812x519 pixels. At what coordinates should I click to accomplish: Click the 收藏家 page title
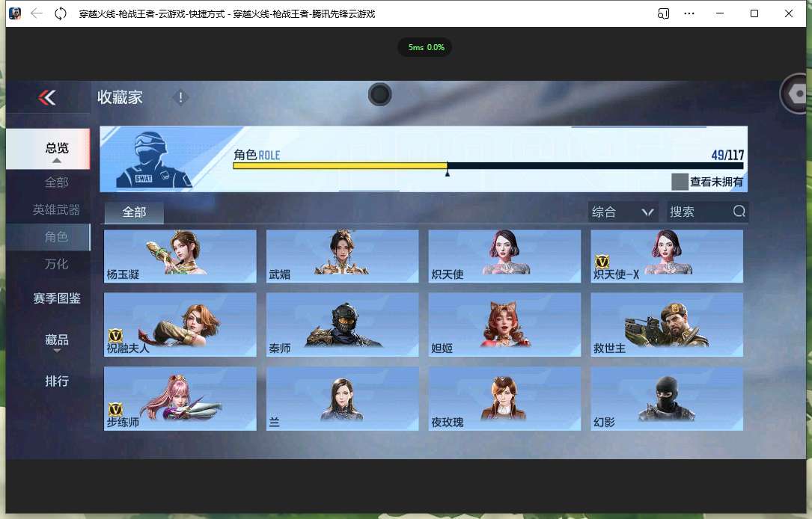(x=120, y=97)
